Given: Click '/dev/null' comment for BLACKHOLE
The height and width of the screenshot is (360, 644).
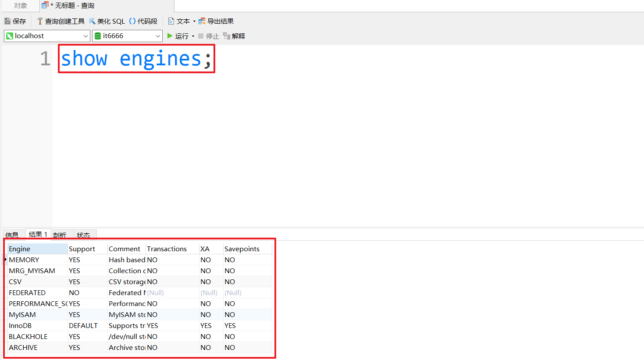Looking at the screenshot, I should click(x=127, y=336).
